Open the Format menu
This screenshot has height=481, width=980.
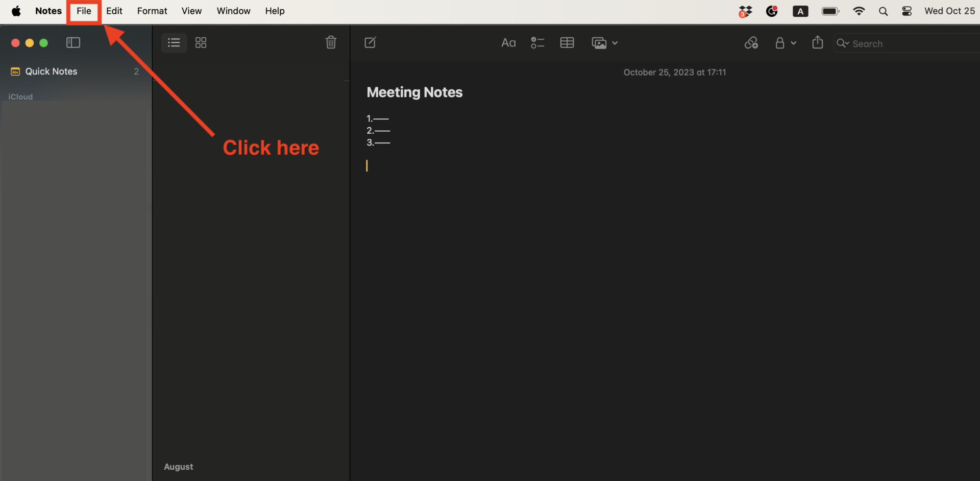(152, 11)
